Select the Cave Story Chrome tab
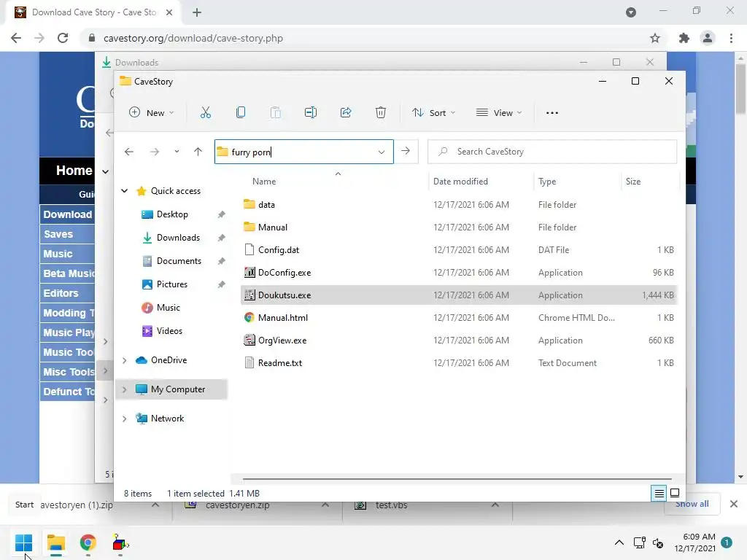This screenshot has height=560, width=747. pos(93,12)
